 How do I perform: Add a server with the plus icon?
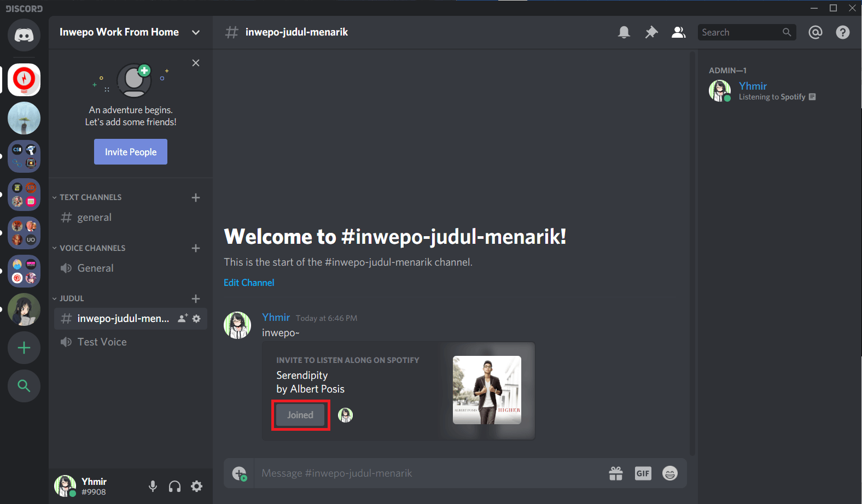coord(24,348)
